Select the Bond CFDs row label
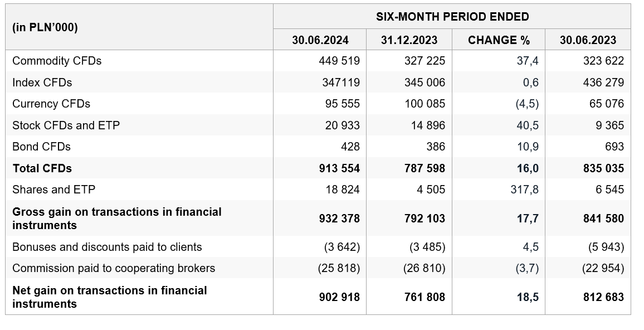This screenshot has width=644, height=330. pos(41,147)
